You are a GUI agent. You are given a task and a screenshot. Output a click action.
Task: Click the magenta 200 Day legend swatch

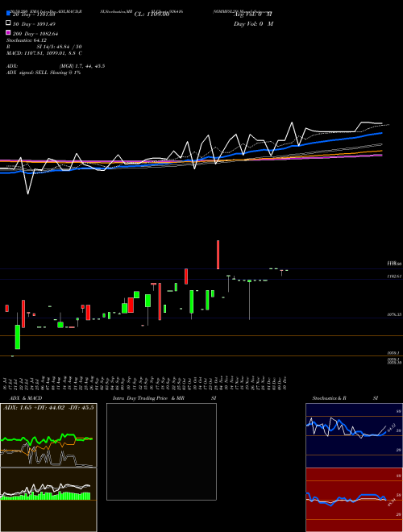[x=9, y=32]
